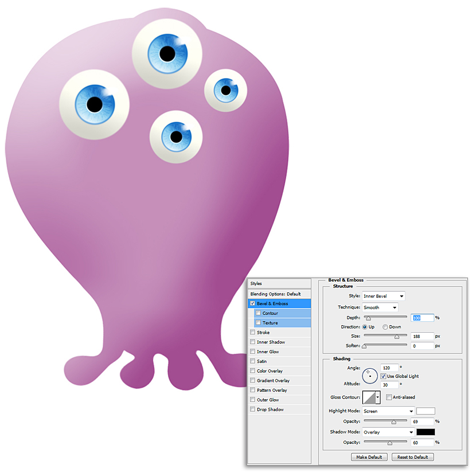
Task: Click the Shadow Opacity slider
Action: (385, 442)
